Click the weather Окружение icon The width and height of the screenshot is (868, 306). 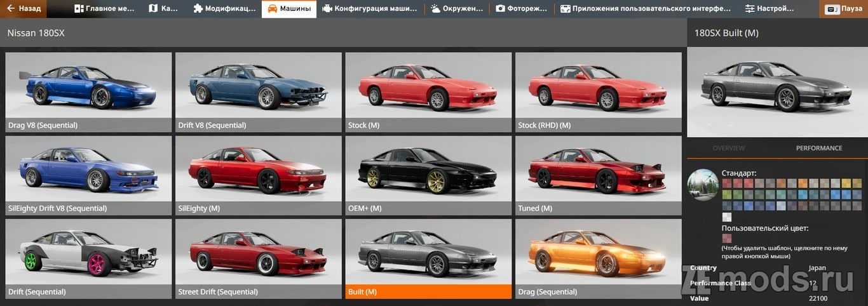[435, 9]
